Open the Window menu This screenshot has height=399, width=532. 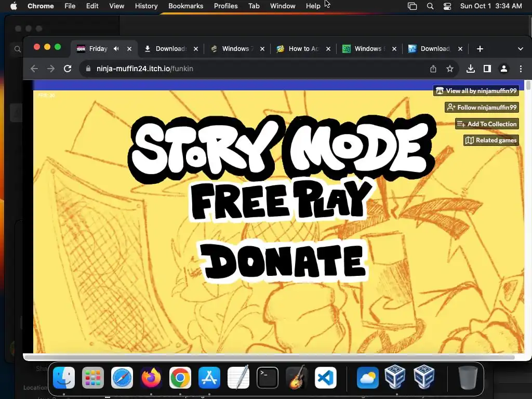(x=283, y=6)
